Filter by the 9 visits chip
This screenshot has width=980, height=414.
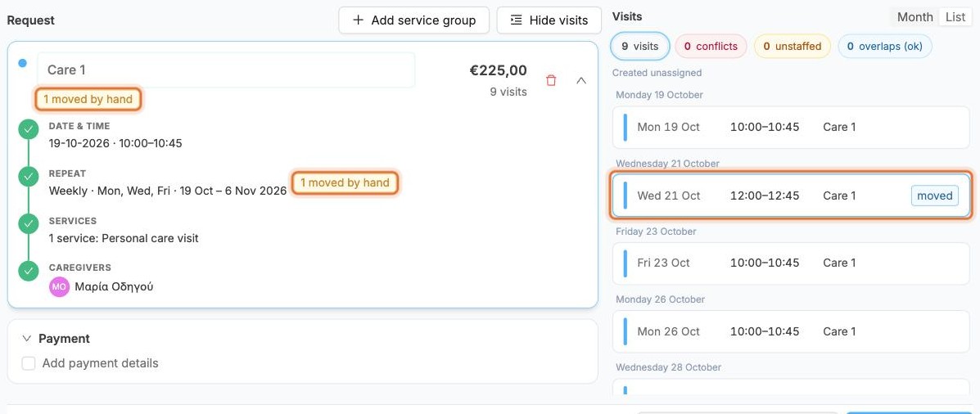(640, 46)
